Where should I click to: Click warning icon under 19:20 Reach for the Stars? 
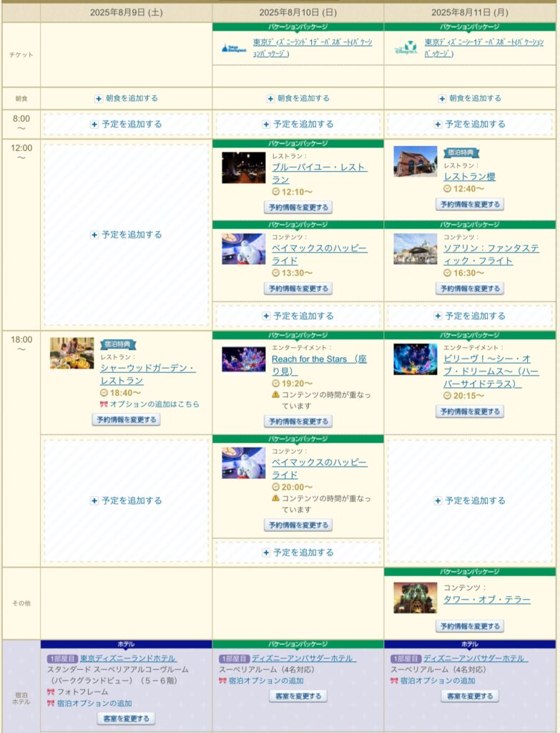pyautogui.click(x=275, y=395)
